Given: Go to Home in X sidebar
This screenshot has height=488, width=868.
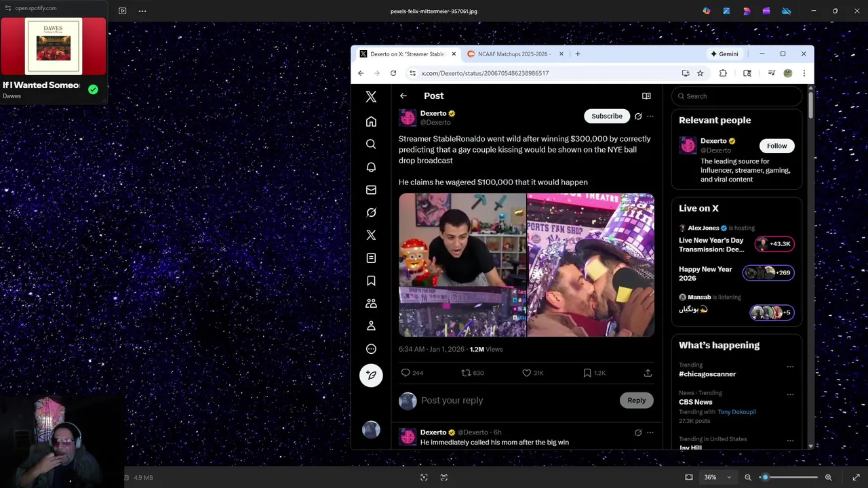Looking at the screenshot, I should click(x=371, y=121).
